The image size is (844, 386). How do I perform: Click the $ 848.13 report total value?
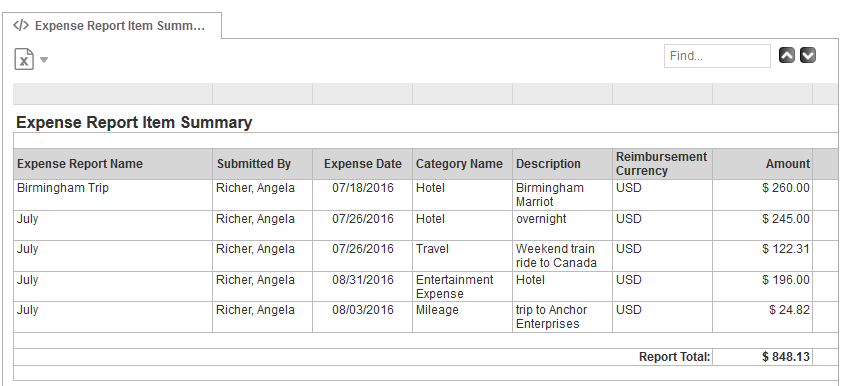click(786, 357)
